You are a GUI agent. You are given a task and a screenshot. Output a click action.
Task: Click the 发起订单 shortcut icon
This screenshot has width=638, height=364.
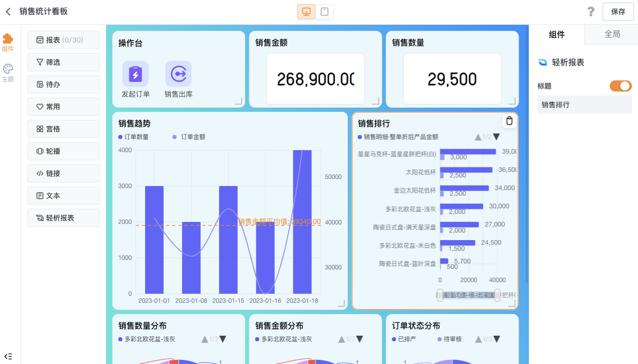coord(135,74)
